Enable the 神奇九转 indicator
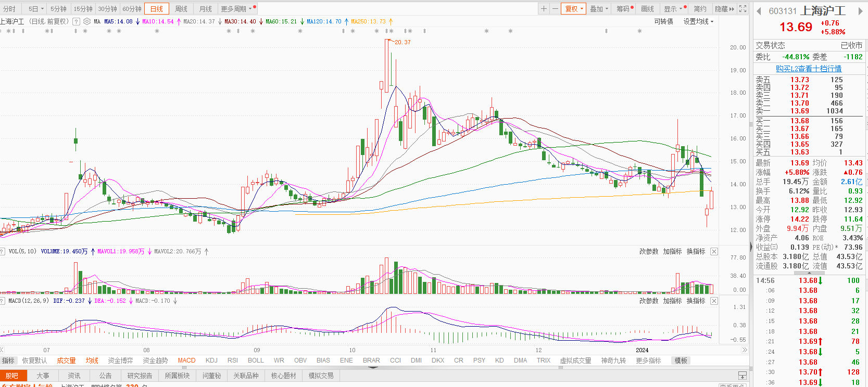The image size is (868, 387). click(613, 360)
